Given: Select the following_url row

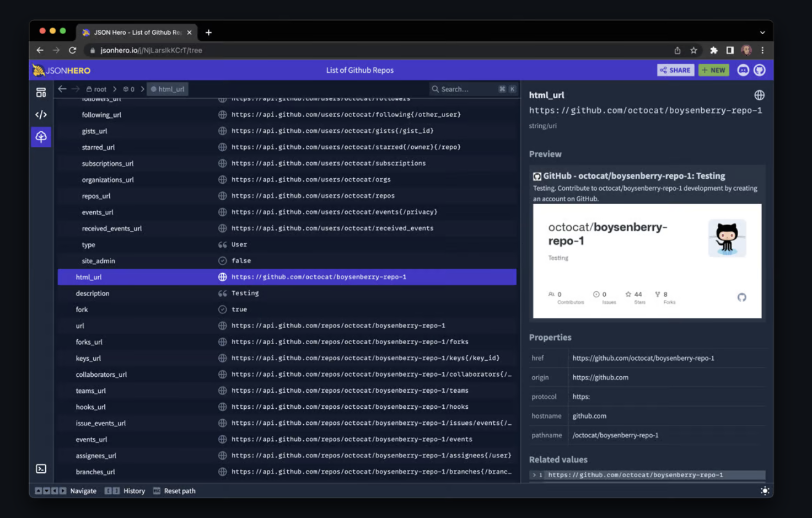Looking at the screenshot, I should pyautogui.click(x=287, y=115).
